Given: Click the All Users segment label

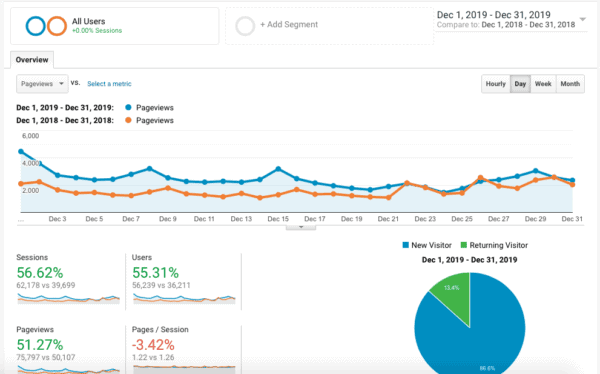Looking at the screenshot, I should (x=88, y=21).
